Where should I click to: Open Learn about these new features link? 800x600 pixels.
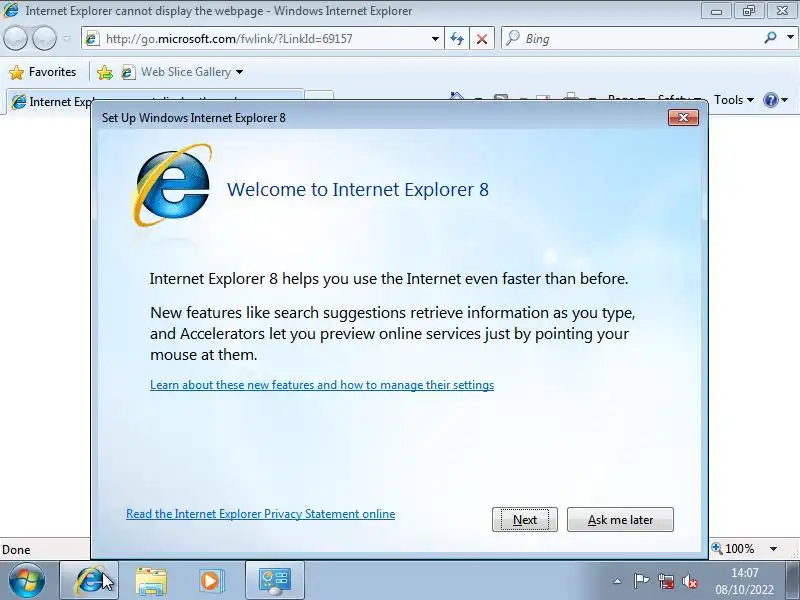[322, 385]
